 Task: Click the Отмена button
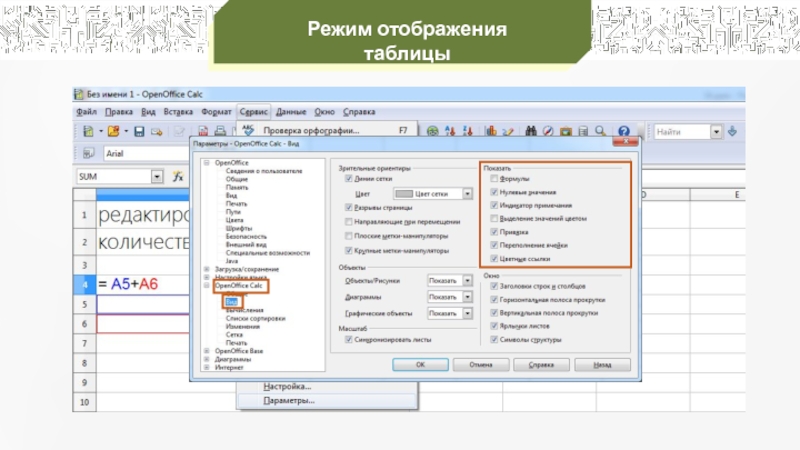(481, 365)
